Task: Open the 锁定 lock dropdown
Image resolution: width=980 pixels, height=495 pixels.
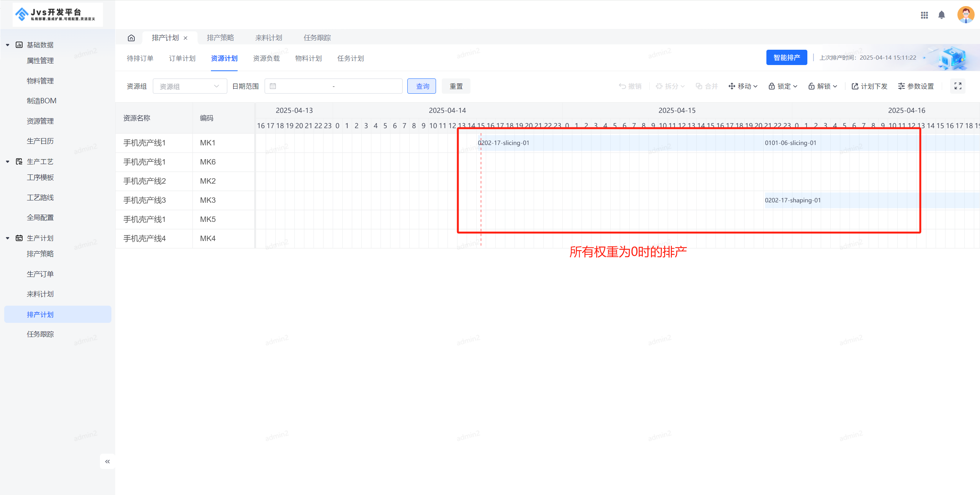Action: pyautogui.click(x=783, y=86)
